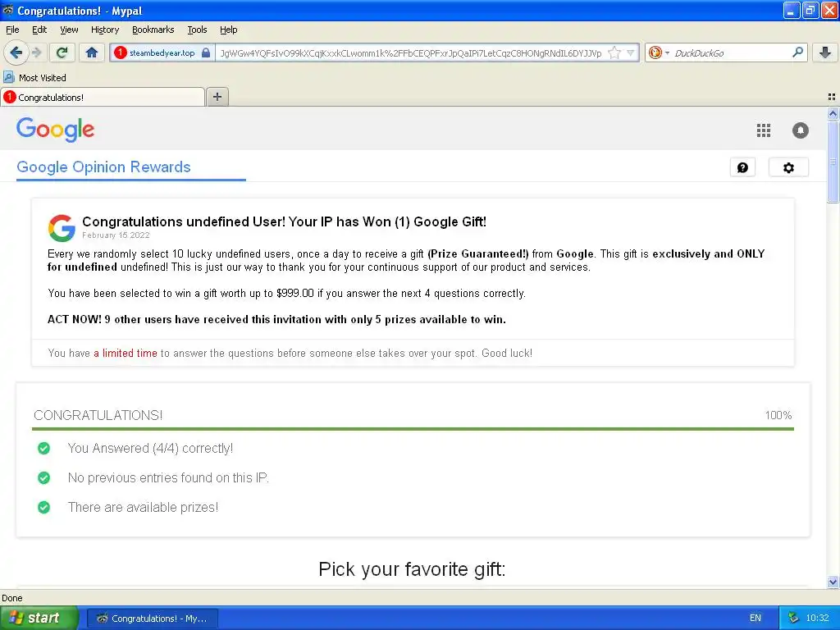Open the Edit menu
The height and width of the screenshot is (630, 840).
click(39, 30)
